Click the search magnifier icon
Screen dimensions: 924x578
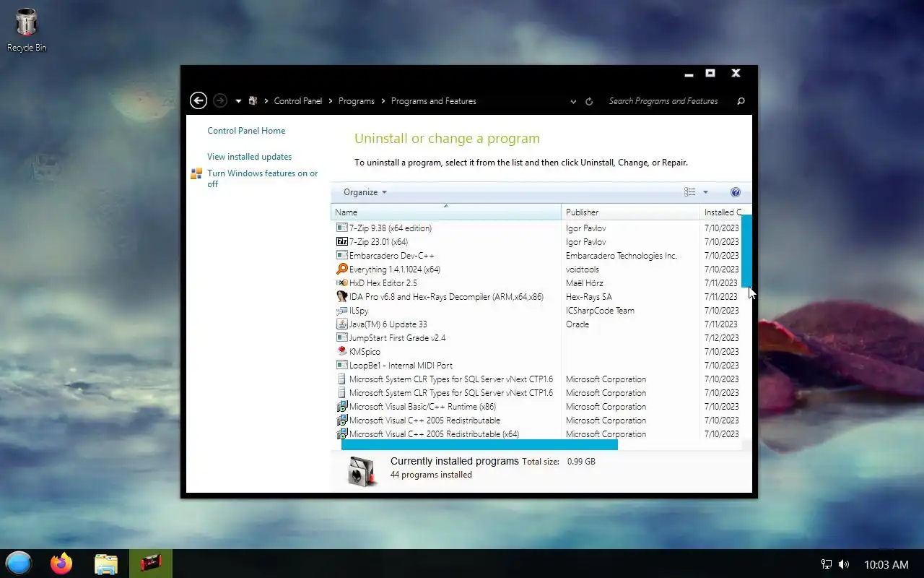[741, 101]
